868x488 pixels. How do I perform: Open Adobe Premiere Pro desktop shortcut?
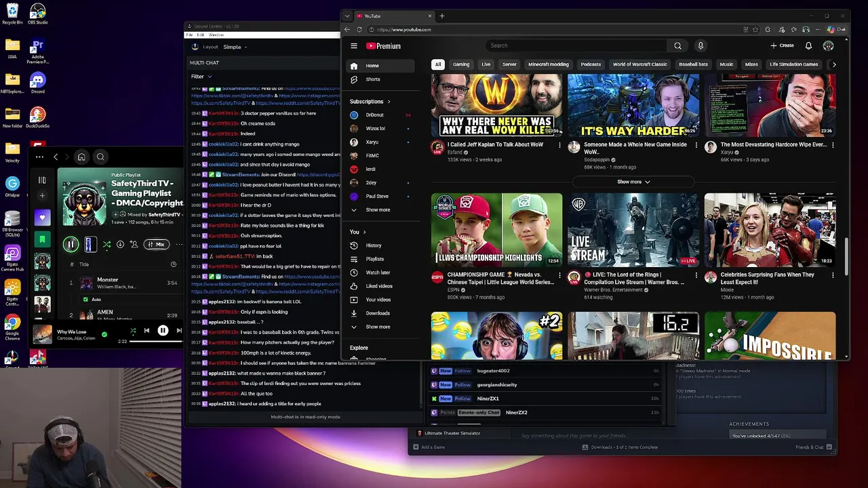click(x=37, y=51)
